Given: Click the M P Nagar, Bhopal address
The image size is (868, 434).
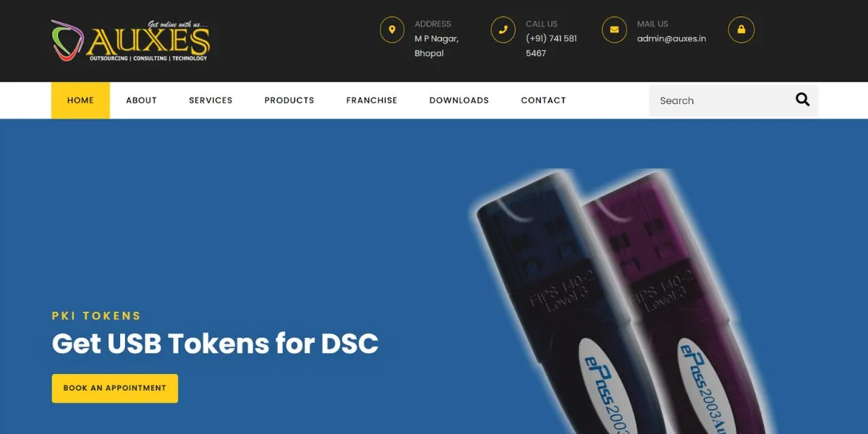Looking at the screenshot, I should [436, 46].
